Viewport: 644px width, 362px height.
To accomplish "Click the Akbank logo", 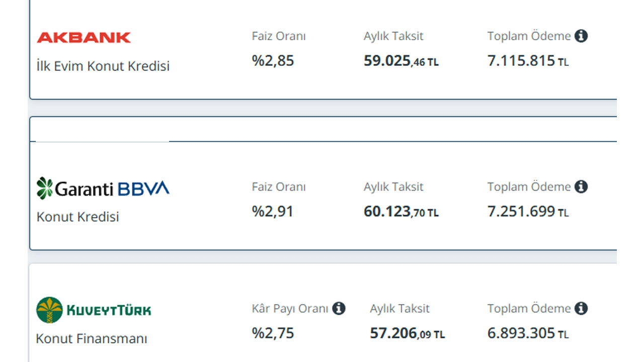I will point(84,37).
